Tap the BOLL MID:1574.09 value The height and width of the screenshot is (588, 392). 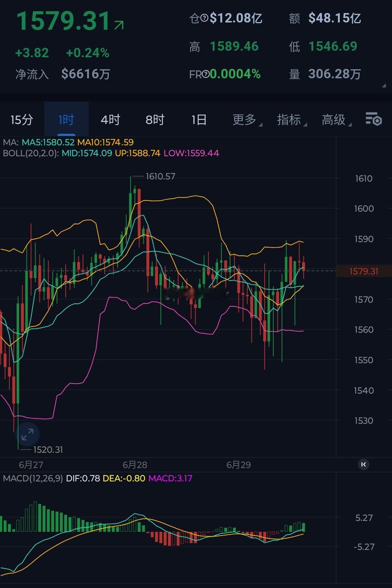pyautogui.click(x=87, y=153)
